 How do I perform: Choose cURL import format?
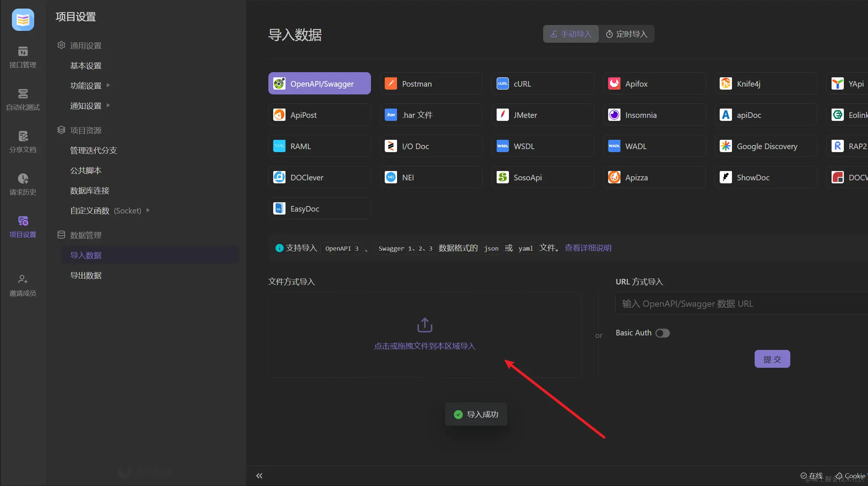click(x=542, y=84)
